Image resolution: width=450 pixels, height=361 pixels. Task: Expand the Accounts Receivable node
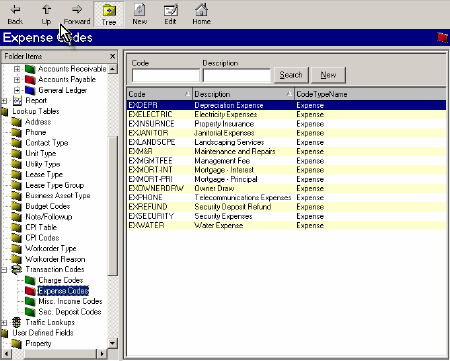point(17,69)
